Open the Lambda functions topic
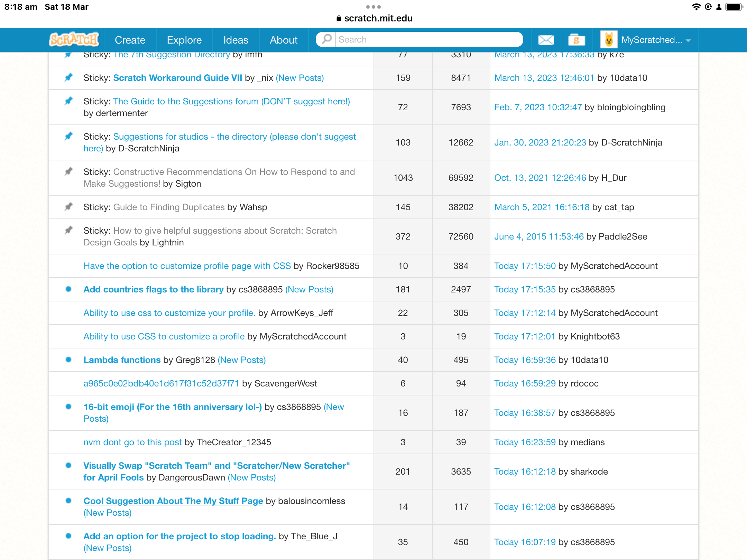This screenshot has width=747, height=560. (x=122, y=360)
